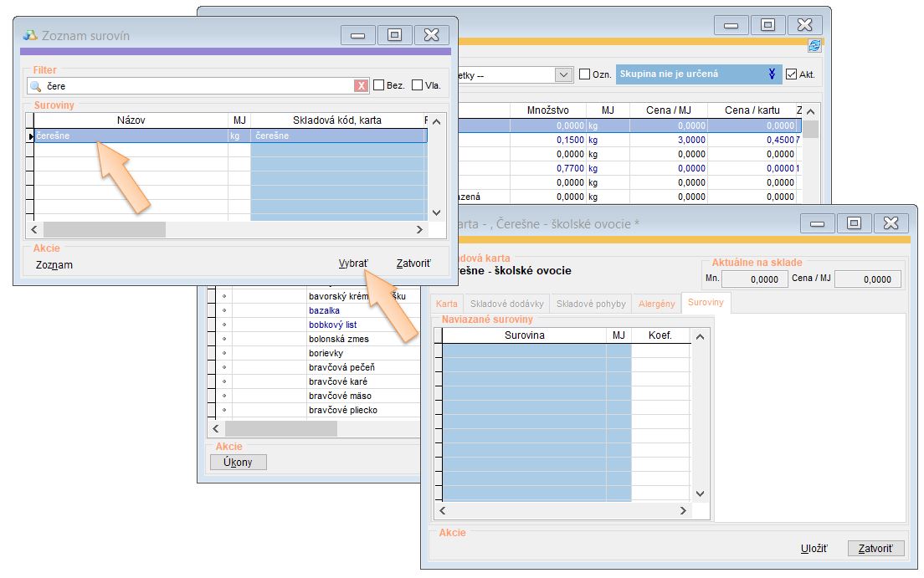
Task: Enable the Bez. checkbox
Action: [x=379, y=85]
